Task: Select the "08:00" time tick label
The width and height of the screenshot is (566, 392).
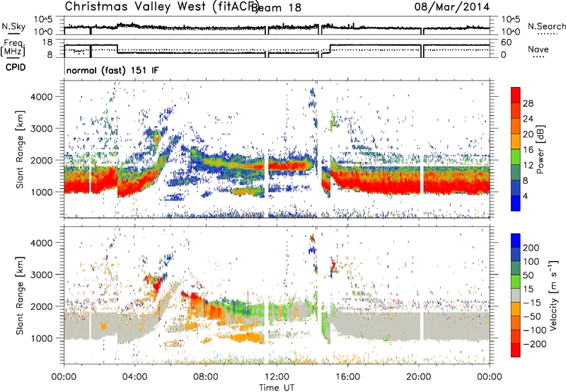Action: point(206,377)
